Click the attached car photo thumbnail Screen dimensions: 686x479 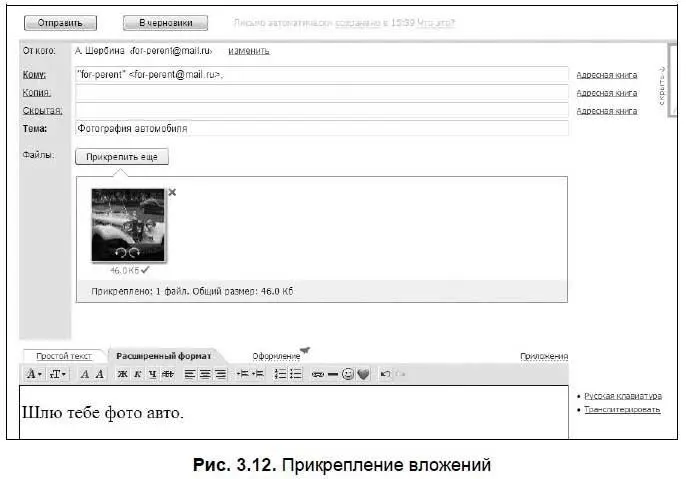coord(128,225)
